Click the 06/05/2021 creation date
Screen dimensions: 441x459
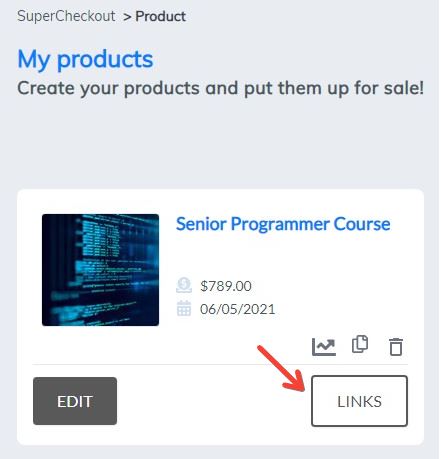(237, 309)
